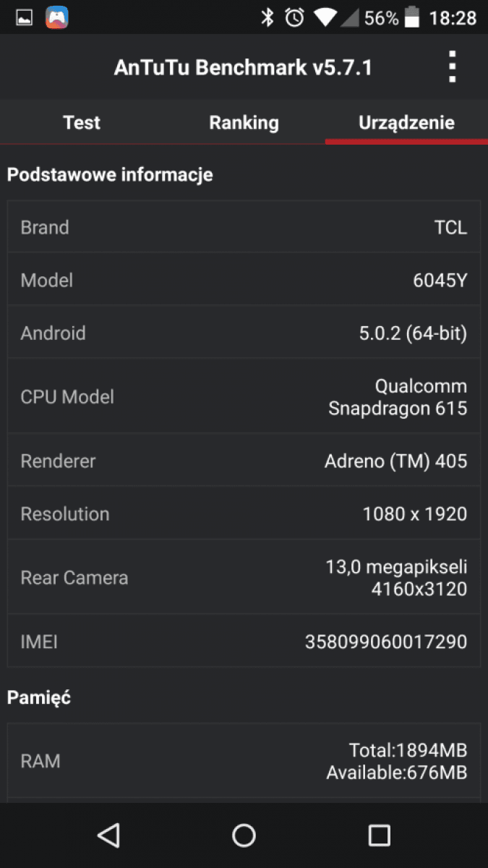Screen dimensions: 488x868
Task: Open the image notification icon
Action: coord(25,17)
